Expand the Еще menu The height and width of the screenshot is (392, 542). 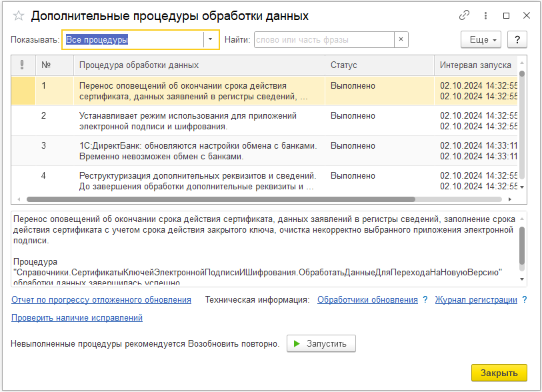[481, 40]
